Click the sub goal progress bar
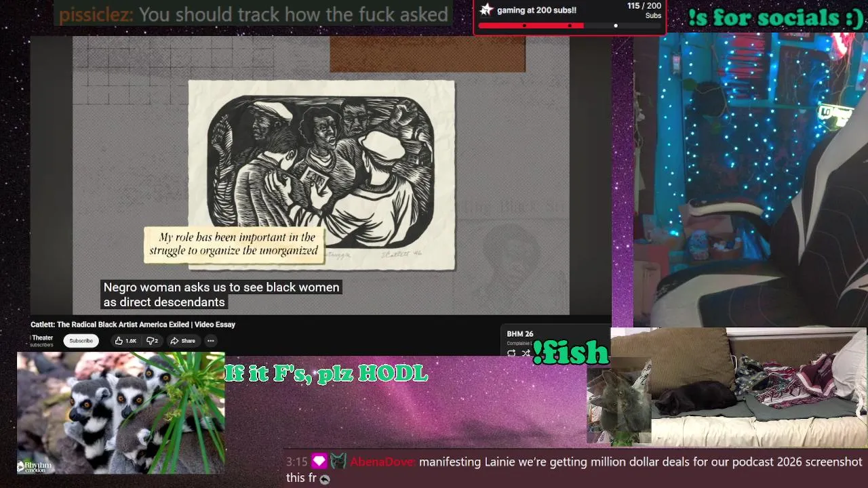868x488 pixels. (x=570, y=26)
